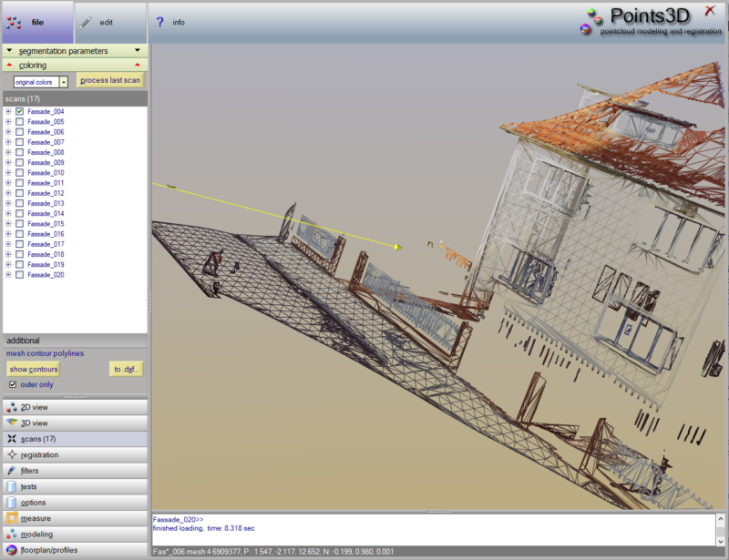Click the info question mark icon
Image resolution: width=729 pixels, height=560 pixels.
click(x=160, y=22)
